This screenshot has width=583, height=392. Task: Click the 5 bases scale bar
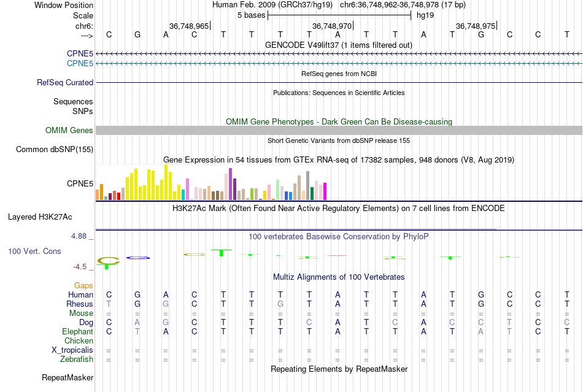(339, 15)
